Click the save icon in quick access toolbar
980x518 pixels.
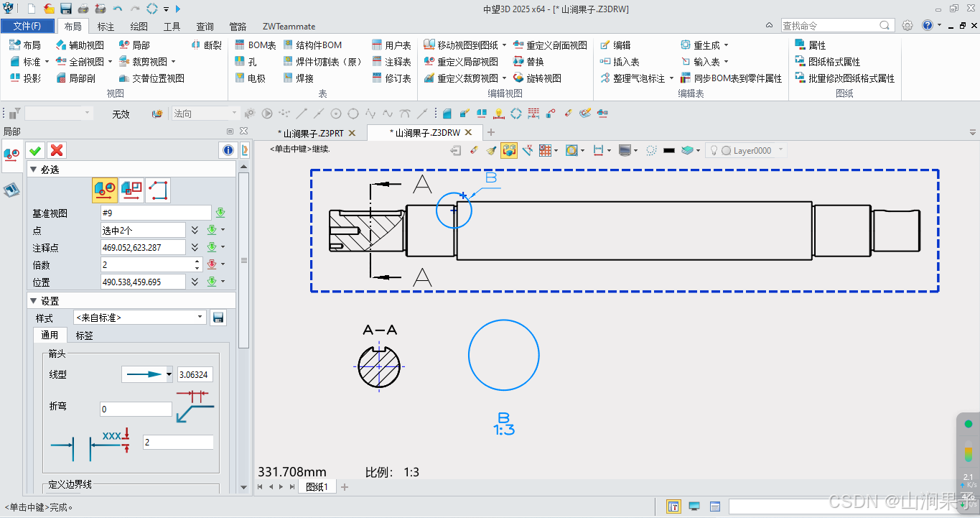pyautogui.click(x=66, y=9)
